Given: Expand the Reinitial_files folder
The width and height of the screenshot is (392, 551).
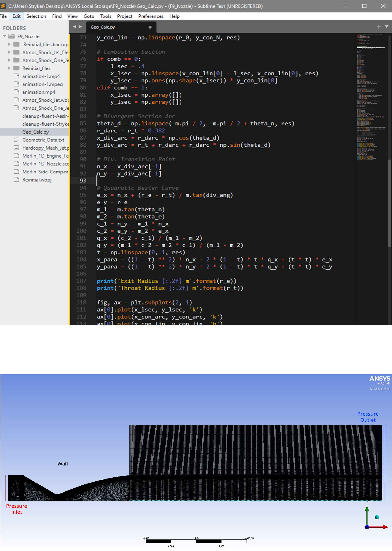Looking at the screenshot, I should tap(9, 68).
